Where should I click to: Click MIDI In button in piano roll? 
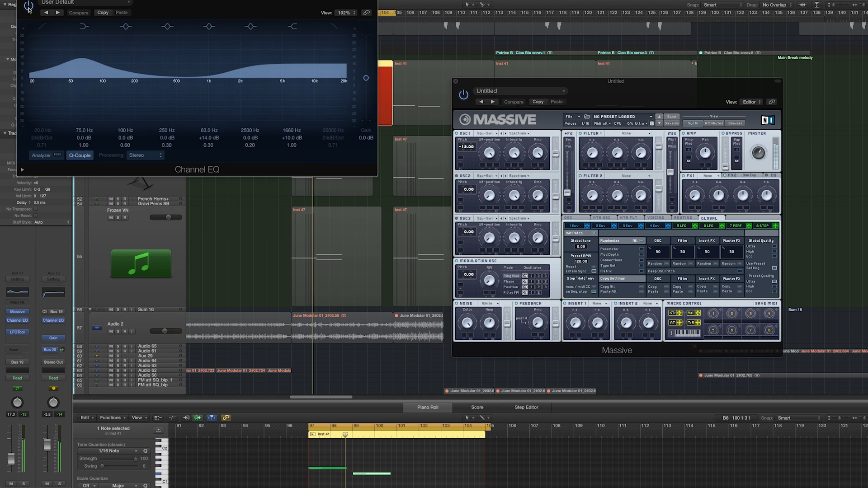click(186, 418)
